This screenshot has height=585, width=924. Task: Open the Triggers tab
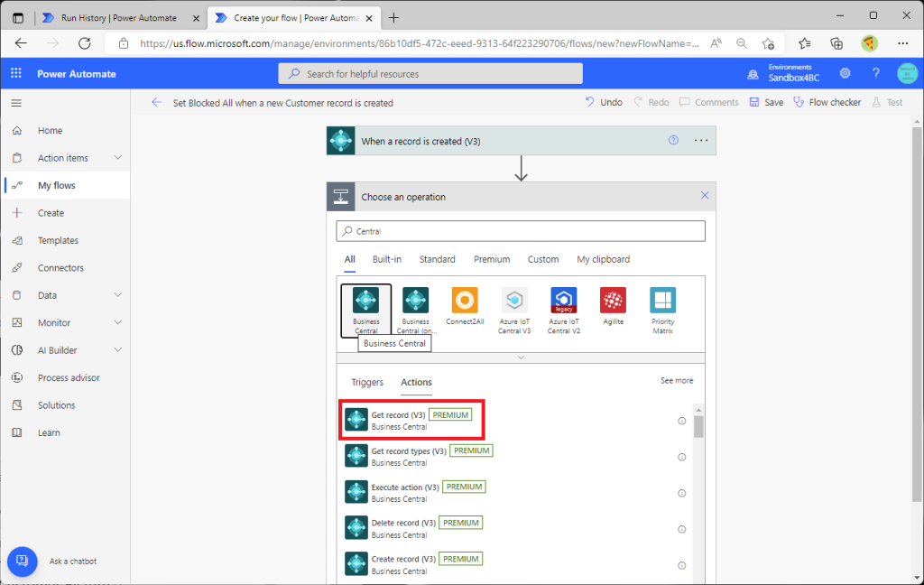tap(367, 382)
